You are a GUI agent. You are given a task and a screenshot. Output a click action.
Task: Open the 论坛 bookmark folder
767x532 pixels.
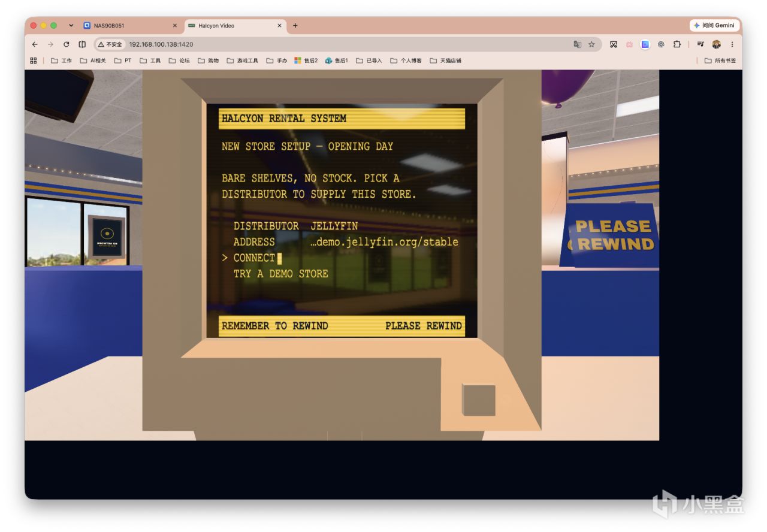pos(179,61)
